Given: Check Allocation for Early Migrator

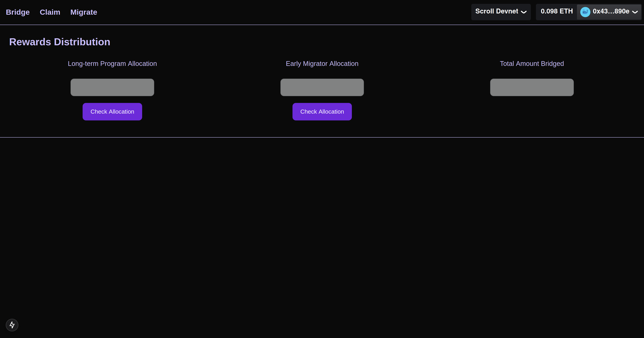Looking at the screenshot, I should [x=322, y=112].
